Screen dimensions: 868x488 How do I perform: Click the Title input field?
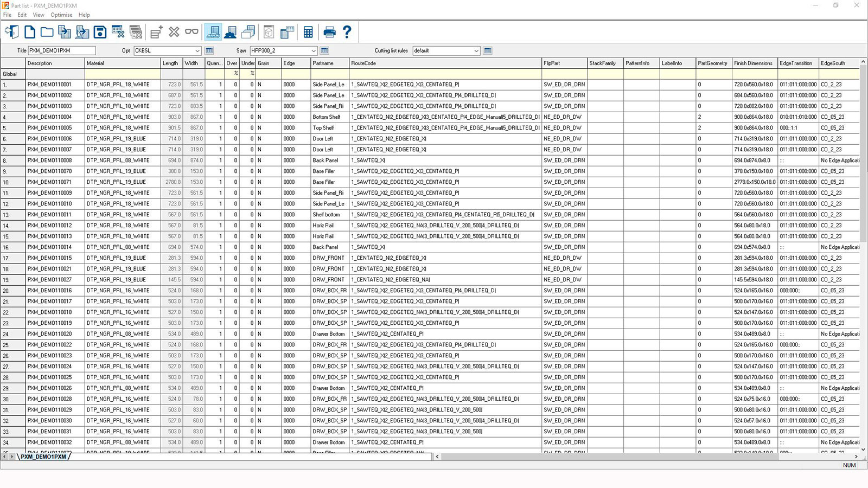coord(61,50)
